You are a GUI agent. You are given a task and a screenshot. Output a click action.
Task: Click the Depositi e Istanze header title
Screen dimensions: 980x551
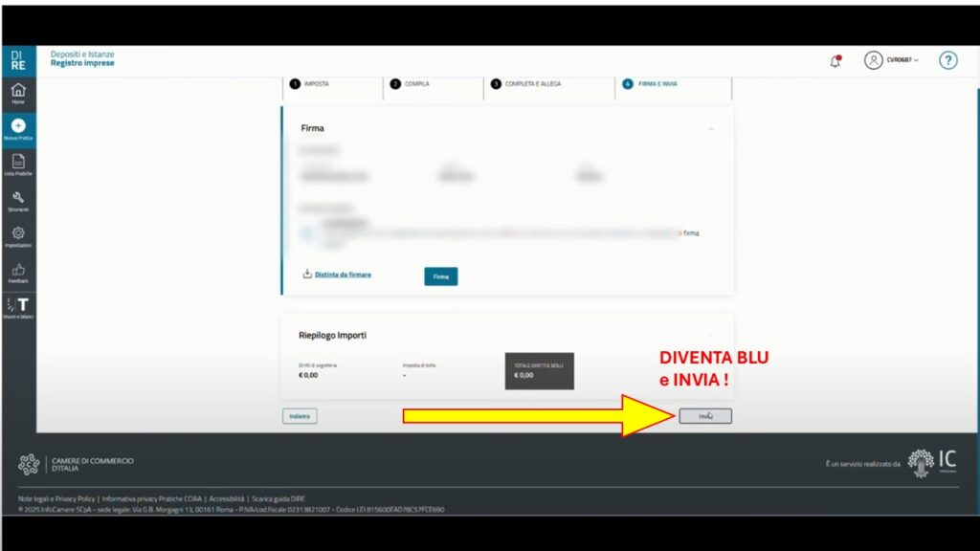(x=82, y=55)
